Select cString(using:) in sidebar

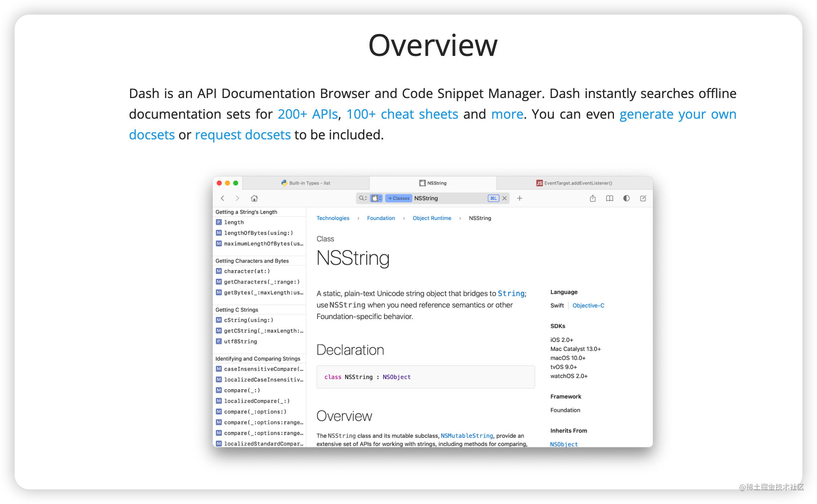[259, 320]
